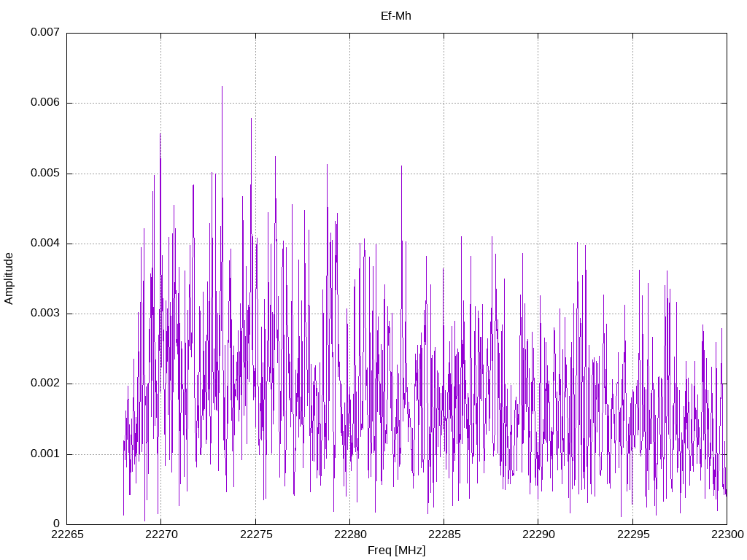Viewport: 747px width, 560px height.
Task: Click the isolated peak near 22283 MHz
Action: coord(401,169)
